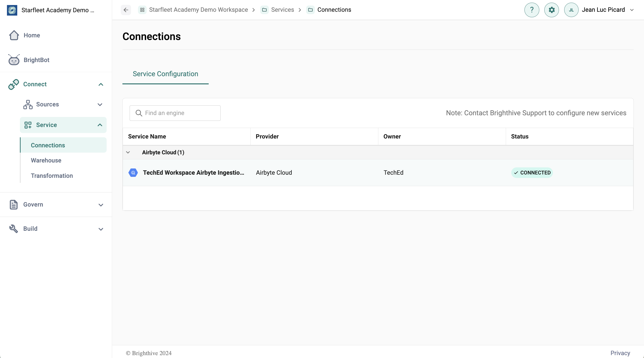
Task: Open help with the question mark icon
Action: pos(532,10)
